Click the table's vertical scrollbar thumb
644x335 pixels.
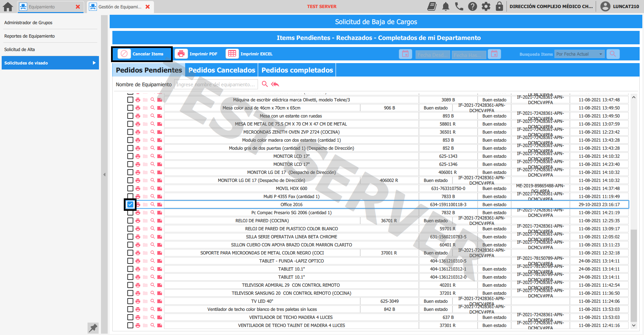(x=634, y=275)
